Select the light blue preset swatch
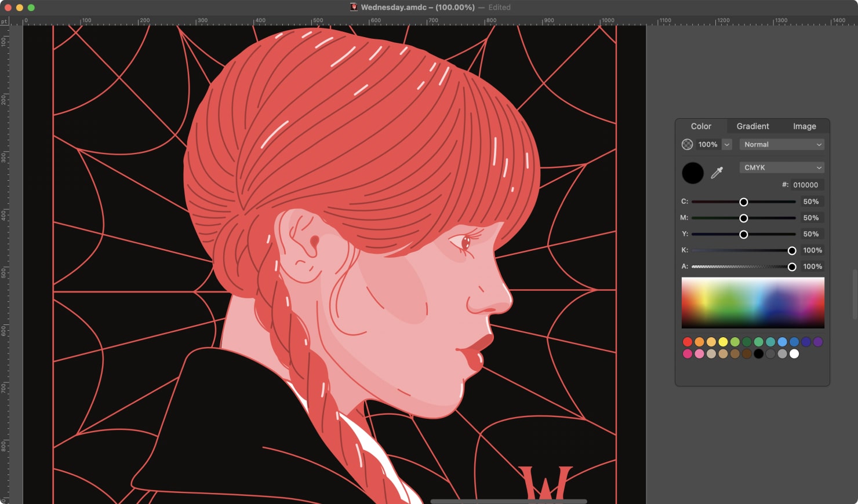The image size is (858, 504). 782,342
